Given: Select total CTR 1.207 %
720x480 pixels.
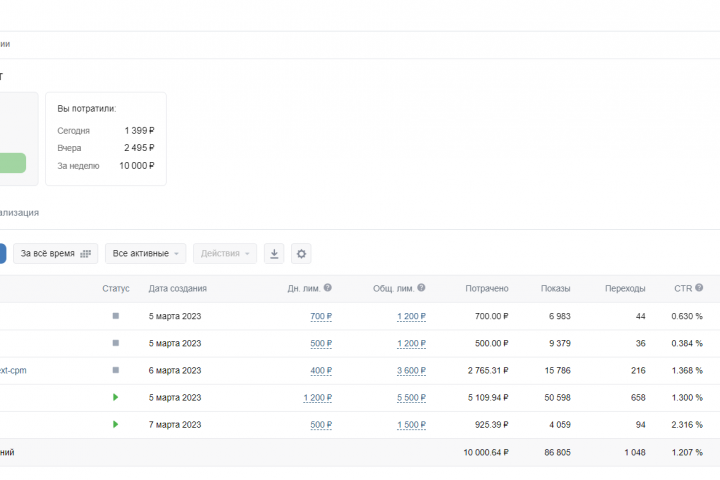Looking at the screenshot, I should (x=687, y=452).
